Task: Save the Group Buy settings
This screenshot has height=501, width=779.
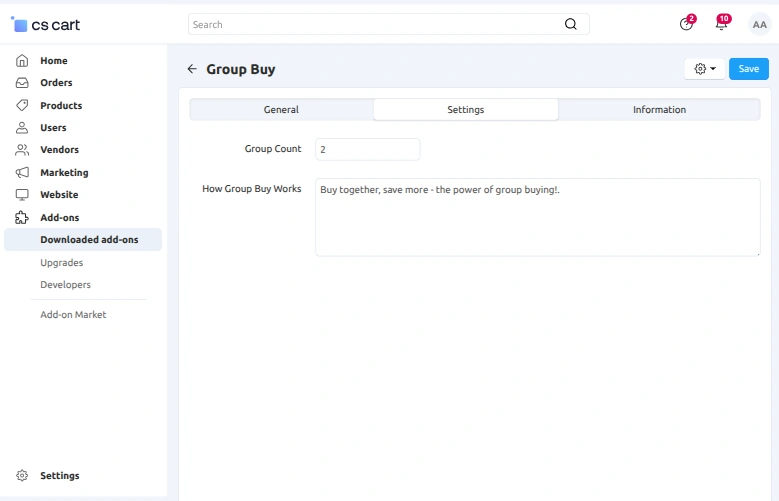Action: click(749, 69)
